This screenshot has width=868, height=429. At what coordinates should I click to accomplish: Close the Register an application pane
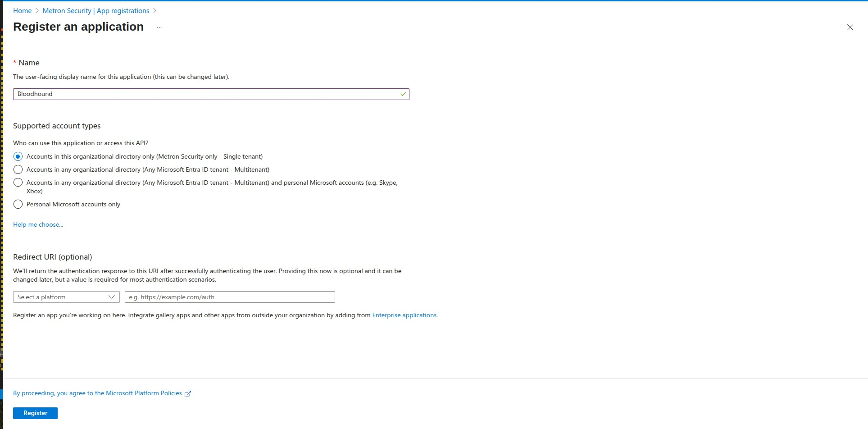point(850,27)
